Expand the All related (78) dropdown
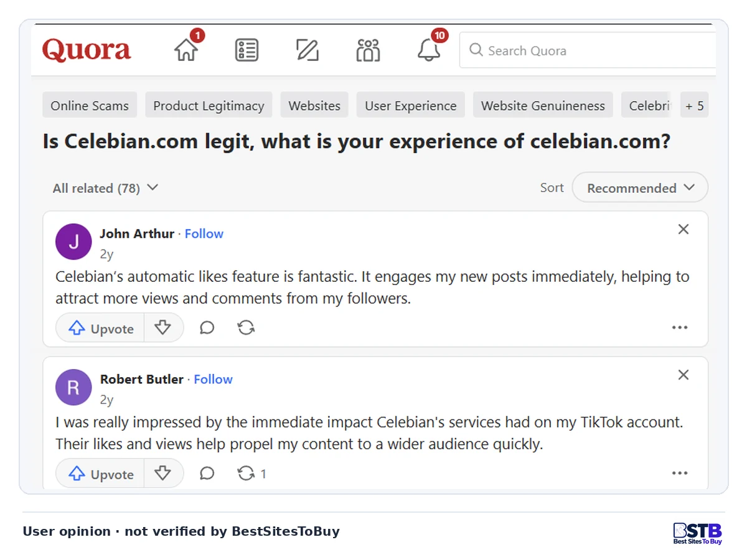The height and width of the screenshot is (560, 747). (x=105, y=188)
